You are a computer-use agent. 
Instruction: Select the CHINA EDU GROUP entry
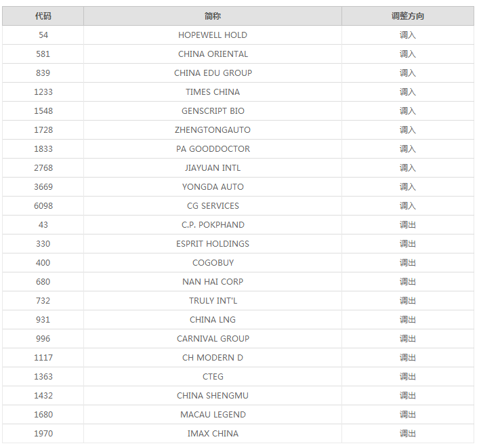click(x=213, y=73)
